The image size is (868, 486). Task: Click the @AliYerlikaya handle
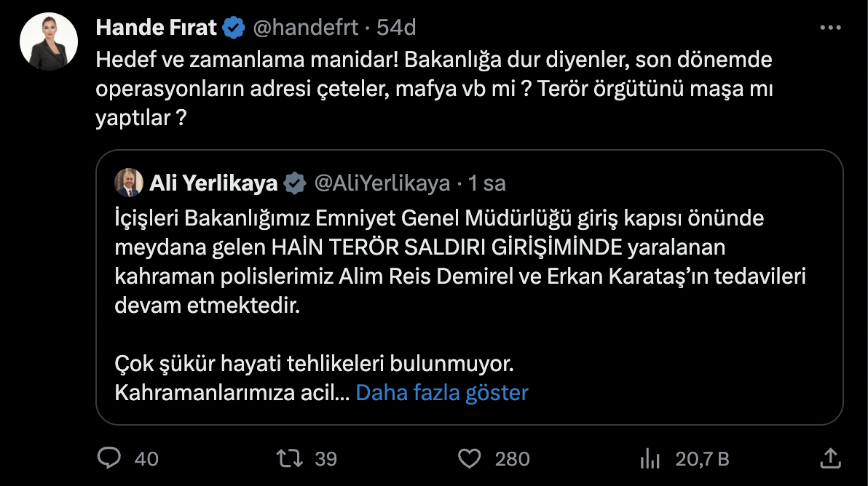pos(382,183)
